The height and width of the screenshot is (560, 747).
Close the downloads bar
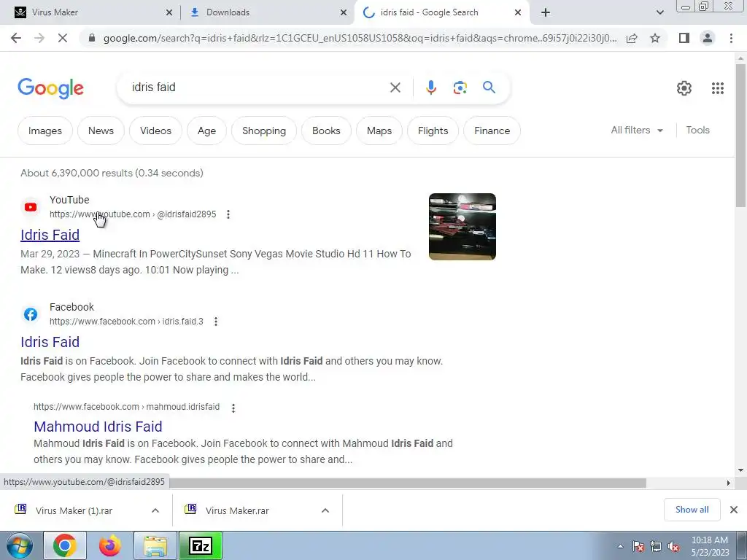pos(734,510)
